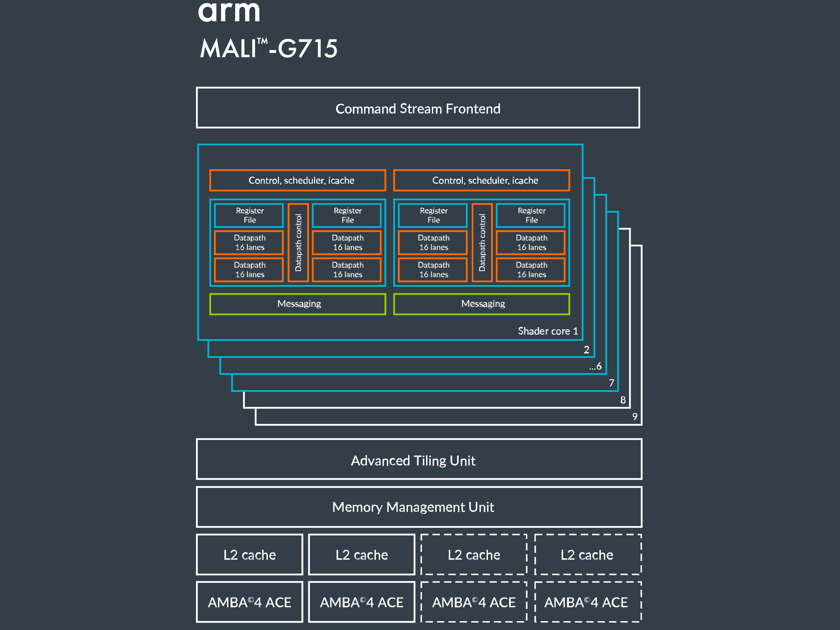The height and width of the screenshot is (630, 840).
Task: Click the Shader core 1 label
Action: tap(547, 331)
